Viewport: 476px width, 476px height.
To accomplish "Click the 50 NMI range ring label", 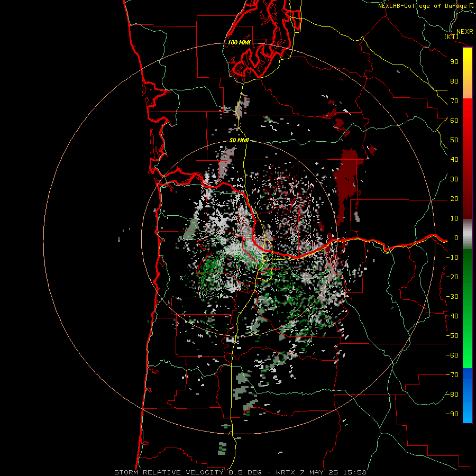I will pyautogui.click(x=239, y=140).
